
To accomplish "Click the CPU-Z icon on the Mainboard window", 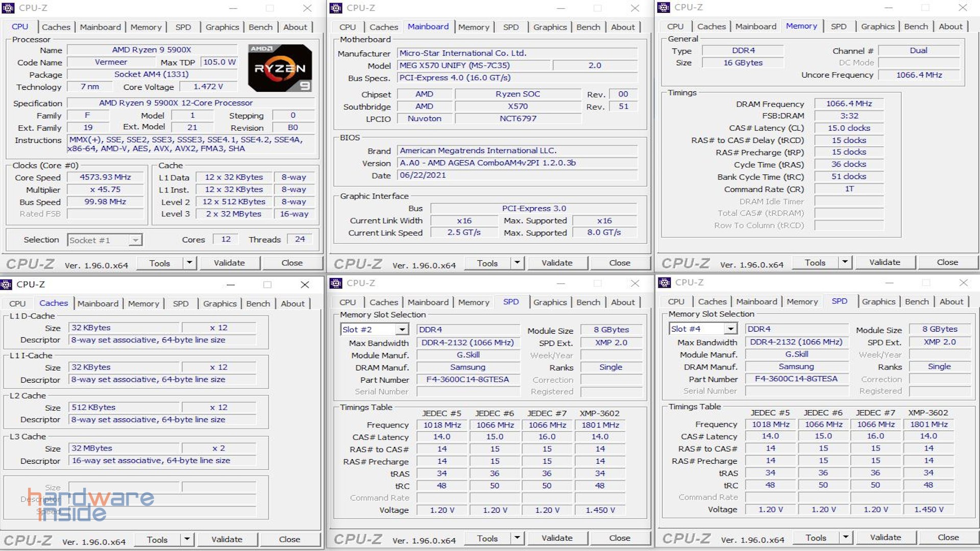I will [x=336, y=8].
